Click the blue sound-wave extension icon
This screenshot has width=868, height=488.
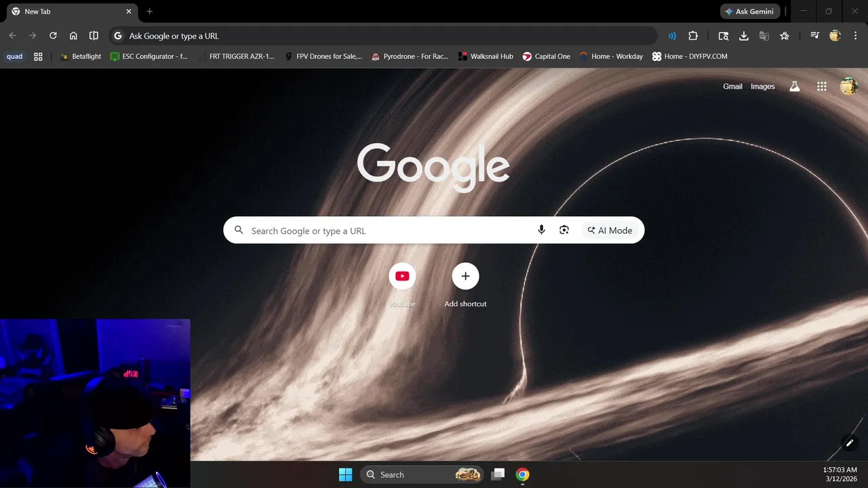tap(672, 36)
